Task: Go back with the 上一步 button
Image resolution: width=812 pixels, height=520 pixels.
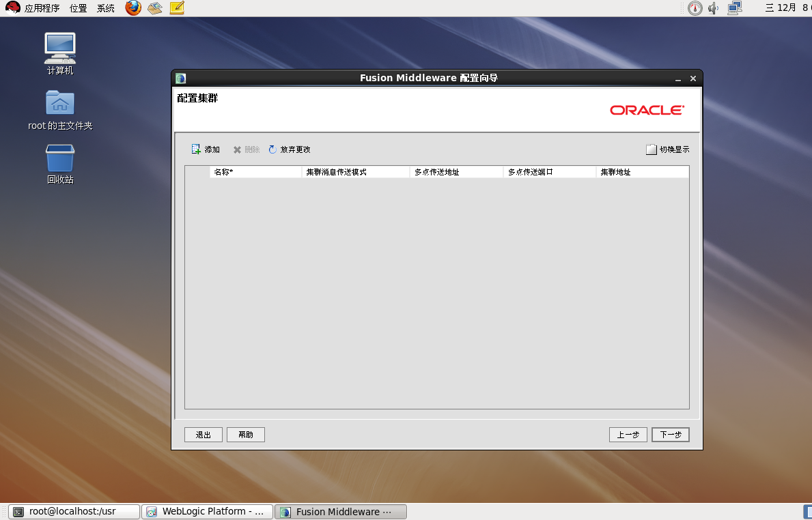Action: click(628, 435)
